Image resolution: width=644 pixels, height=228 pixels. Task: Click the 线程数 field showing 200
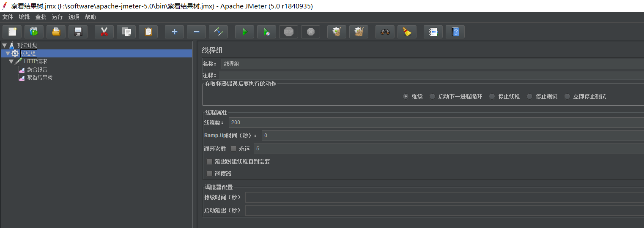pyautogui.click(x=436, y=122)
